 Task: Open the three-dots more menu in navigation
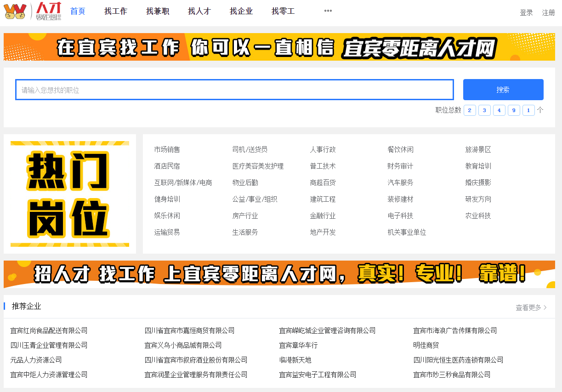[328, 11]
